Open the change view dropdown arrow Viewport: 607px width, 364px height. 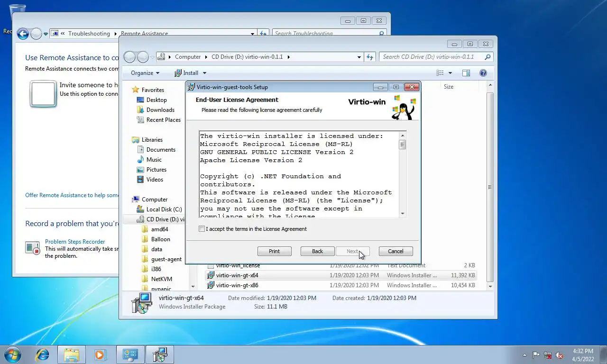[450, 73]
